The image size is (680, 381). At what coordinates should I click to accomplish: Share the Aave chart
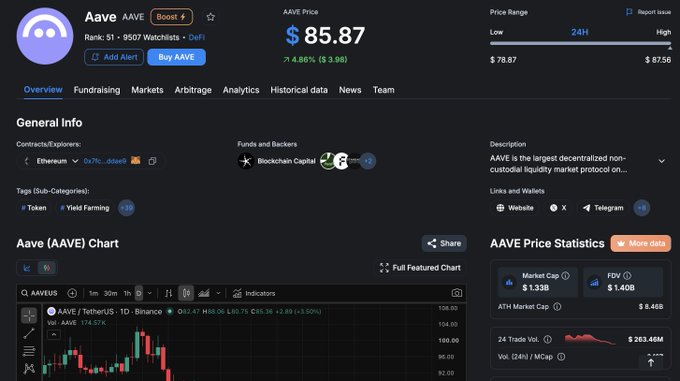pyautogui.click(x=444, y=244)
